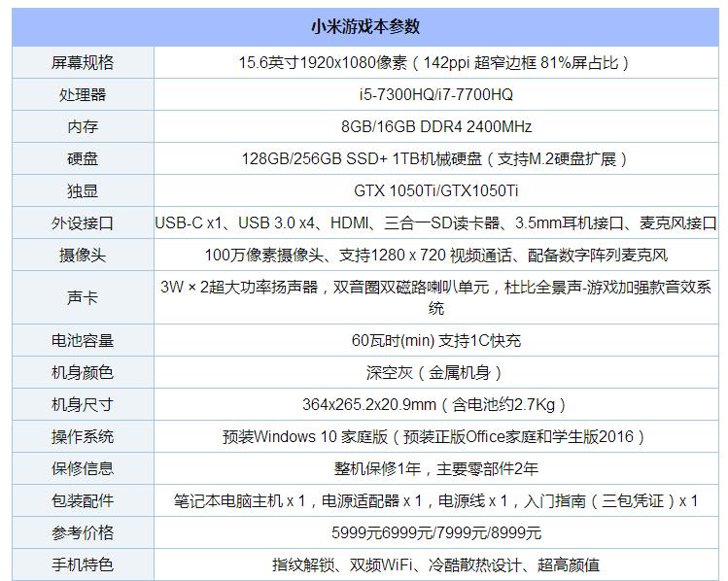This screenshot has width=728, height=581.
Task: Select the 声卡 row label
Action: click(83, 297)
